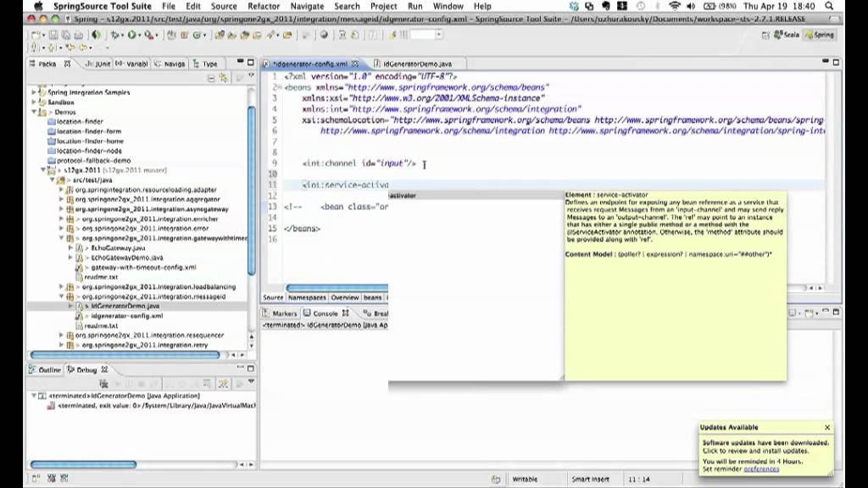Open the Namespaces tab at editor bottom

[x=307, y=297]
